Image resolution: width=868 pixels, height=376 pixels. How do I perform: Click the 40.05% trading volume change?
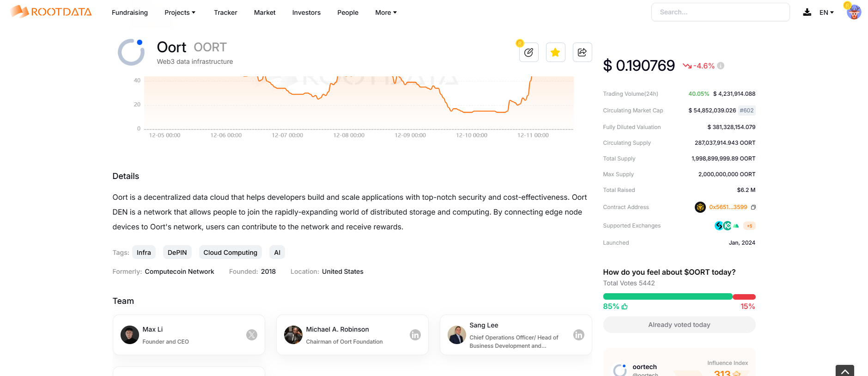tap(698, 94)
